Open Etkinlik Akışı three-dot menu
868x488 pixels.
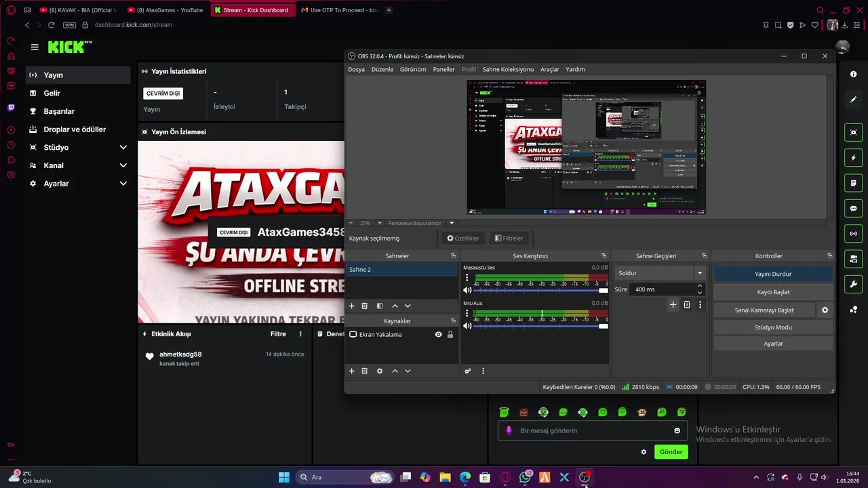click(300, 334)
